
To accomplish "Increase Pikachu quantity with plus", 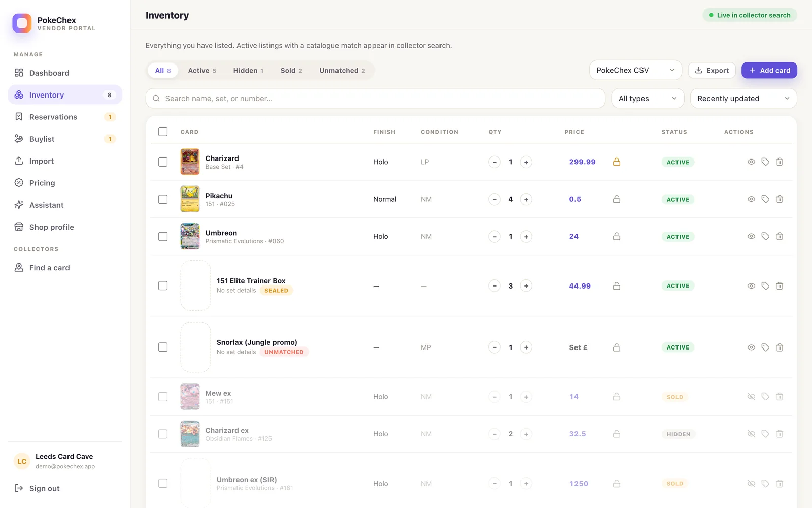I will click(526, 199).
